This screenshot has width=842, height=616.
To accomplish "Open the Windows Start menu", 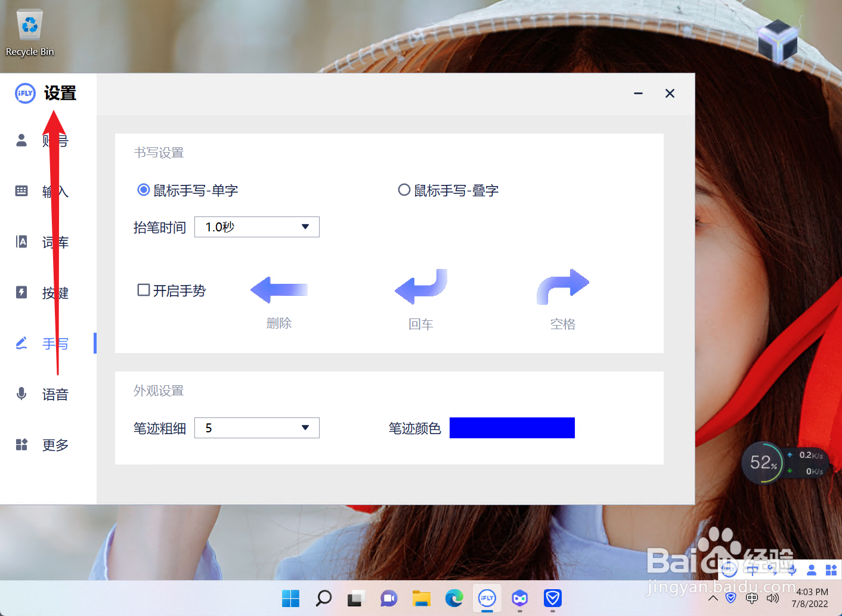I will pos(290,598).
